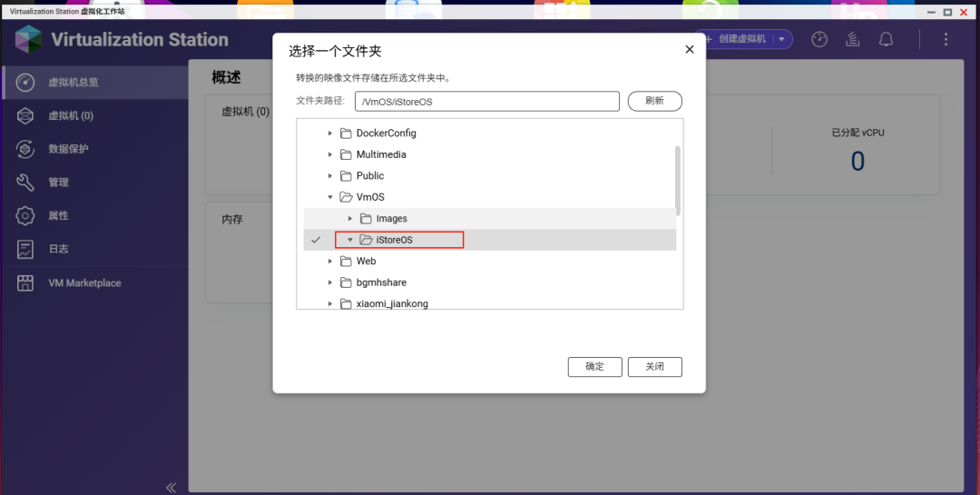Viewport: 980px width, 495px height.
Task: Click the 刷新 refresh button
Action: 654,101
